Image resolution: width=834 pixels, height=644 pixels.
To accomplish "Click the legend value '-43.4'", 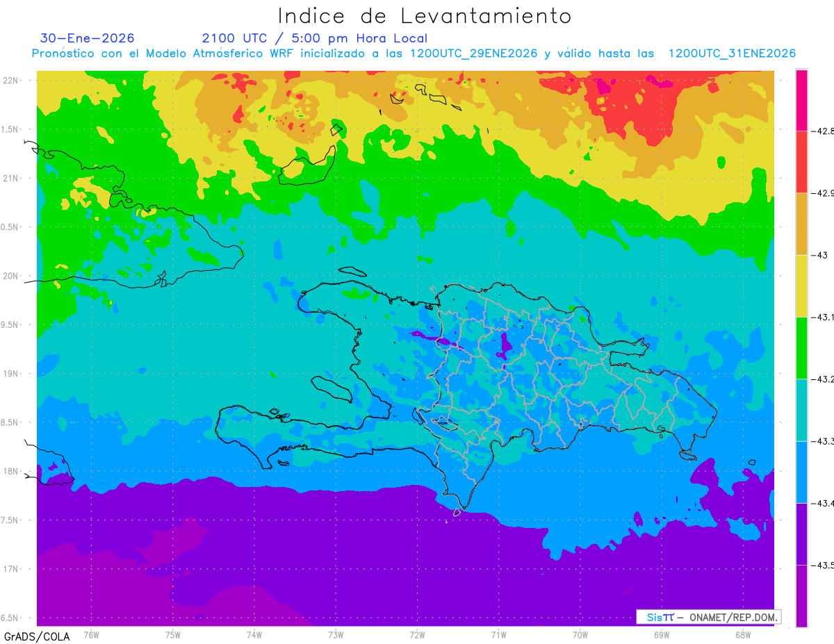I will (823, 503).
